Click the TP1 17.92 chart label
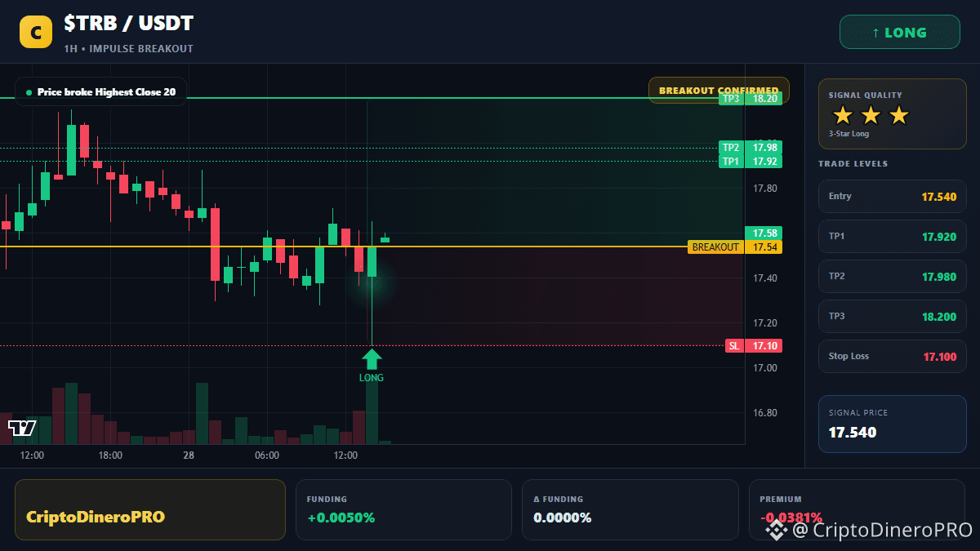980x551 pixels. pos(751,162)
